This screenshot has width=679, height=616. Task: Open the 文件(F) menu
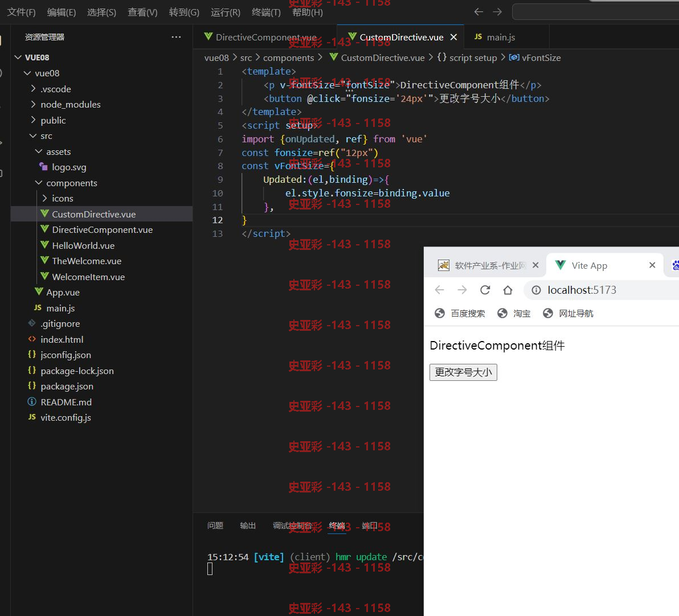pyautogui.click(x=21, y=12)
